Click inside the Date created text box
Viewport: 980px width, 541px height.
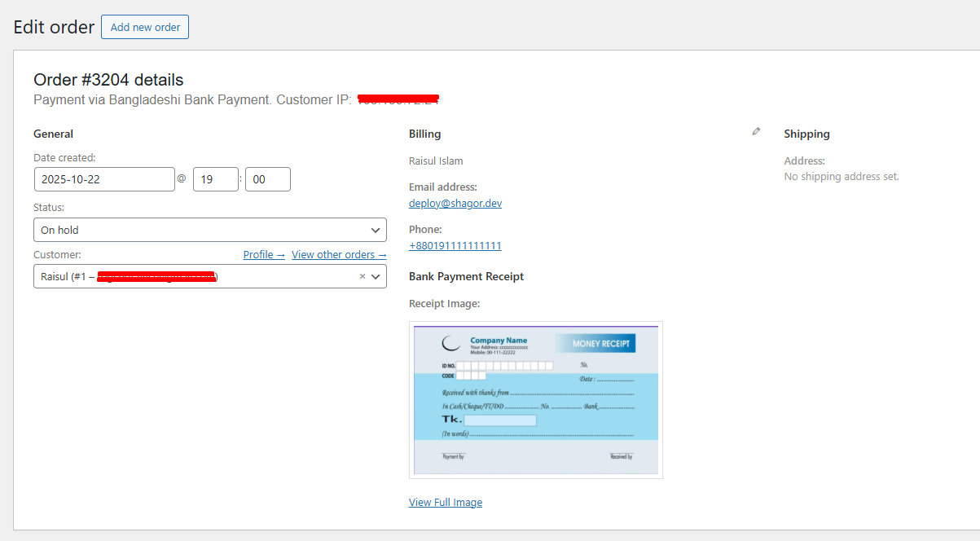click(104, 178)
